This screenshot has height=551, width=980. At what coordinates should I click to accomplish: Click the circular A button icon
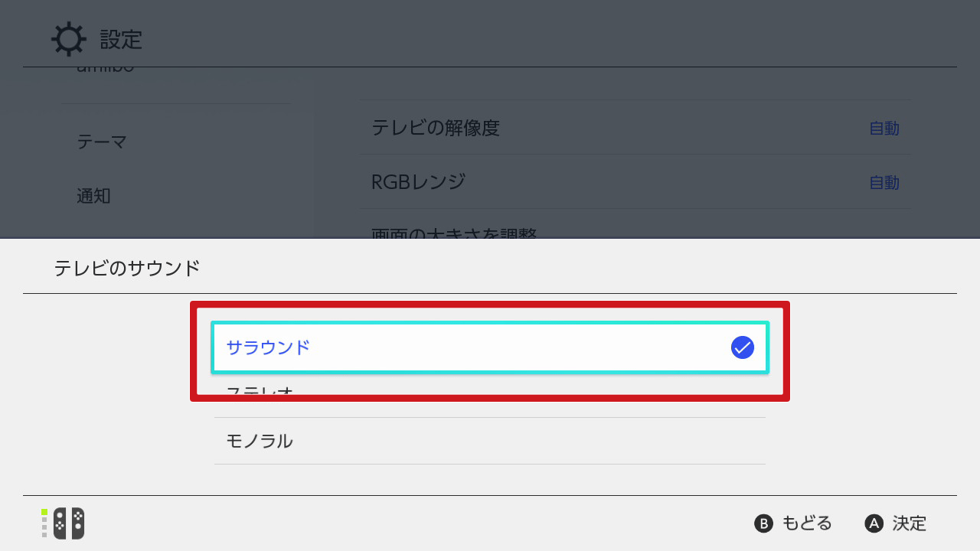(x=874, y=523)
